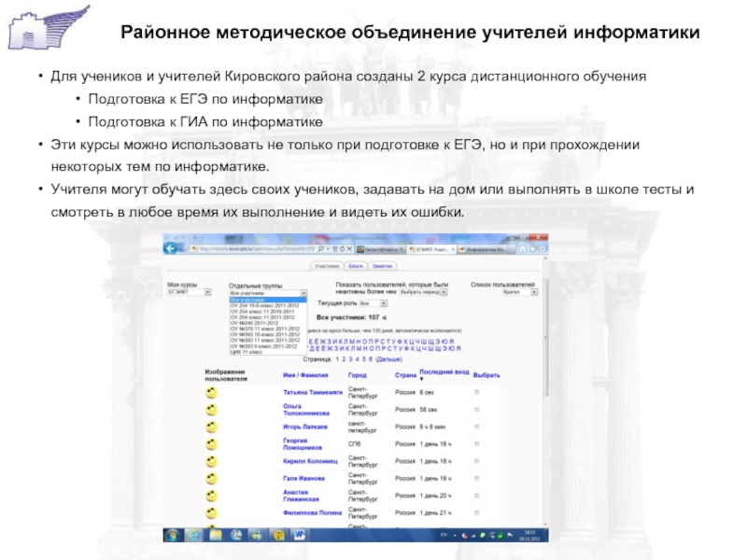Open profile link Галя Иванова
Screen dimensions: 747x560
pos(304,478)
